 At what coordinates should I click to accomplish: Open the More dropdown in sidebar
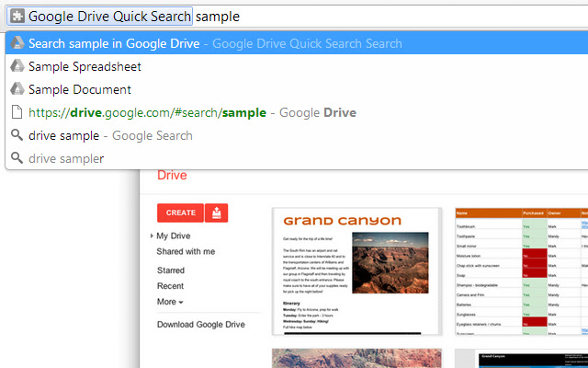coord(170,302)
